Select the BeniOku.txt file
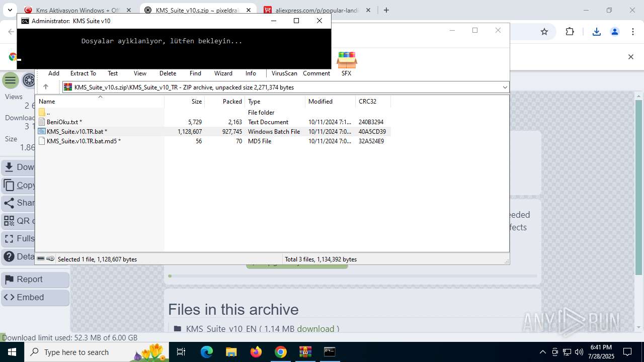 [64, 122]
